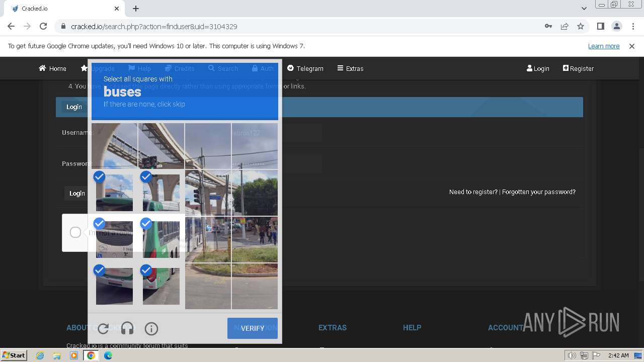Open the saved passwords key icon
The height and width of the screenshot is (362, 644).
[548, 26]
